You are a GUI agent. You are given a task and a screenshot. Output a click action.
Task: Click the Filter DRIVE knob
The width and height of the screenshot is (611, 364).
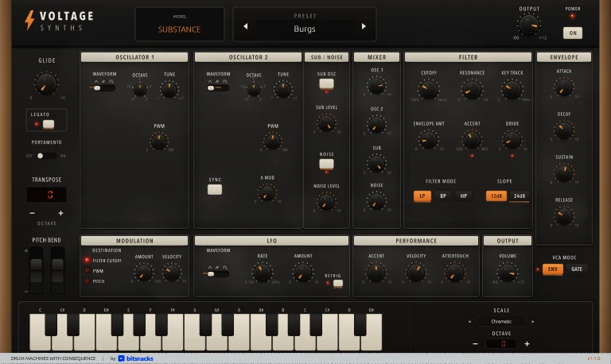[x=512, y=140]
